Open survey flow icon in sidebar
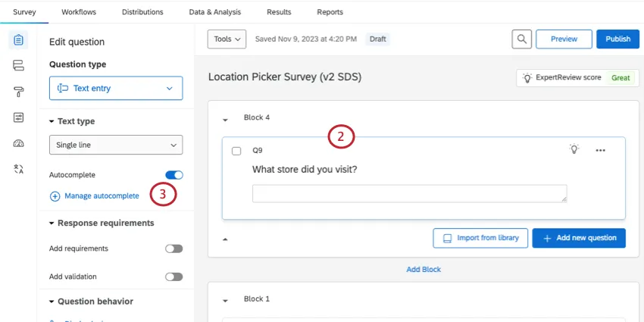Image resolution: width=644 pixels, height=322 pixels. coord(18,66)
